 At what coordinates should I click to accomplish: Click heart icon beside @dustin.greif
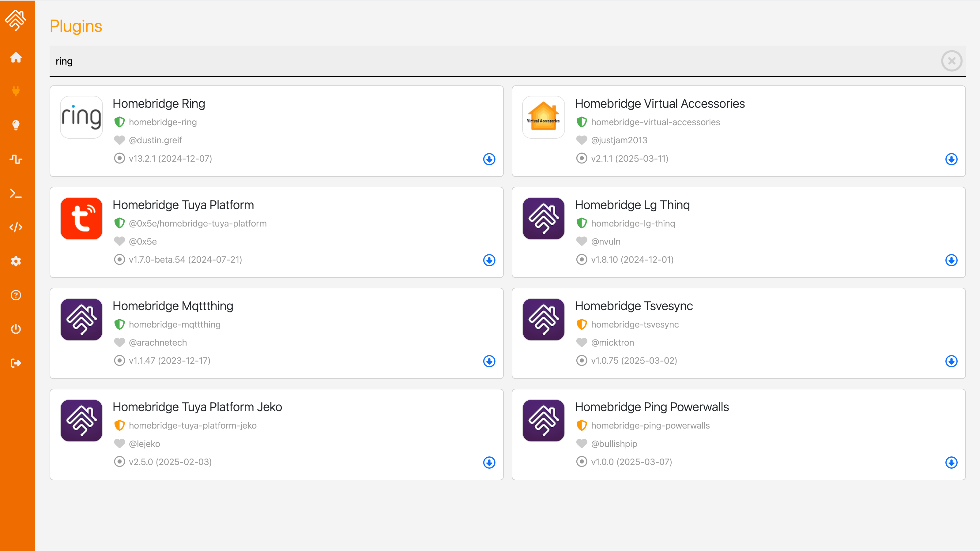point(119,140)
